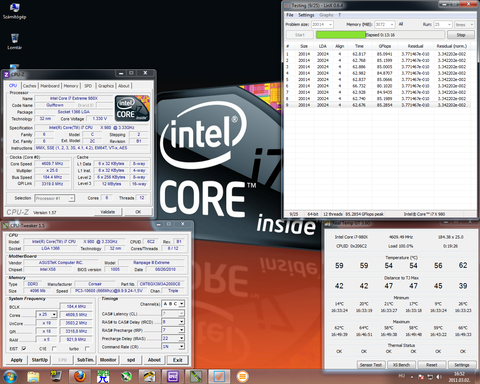Click the Intel Core i7 logo in CPU-Z
480x384 pixels.
(132, 108)
